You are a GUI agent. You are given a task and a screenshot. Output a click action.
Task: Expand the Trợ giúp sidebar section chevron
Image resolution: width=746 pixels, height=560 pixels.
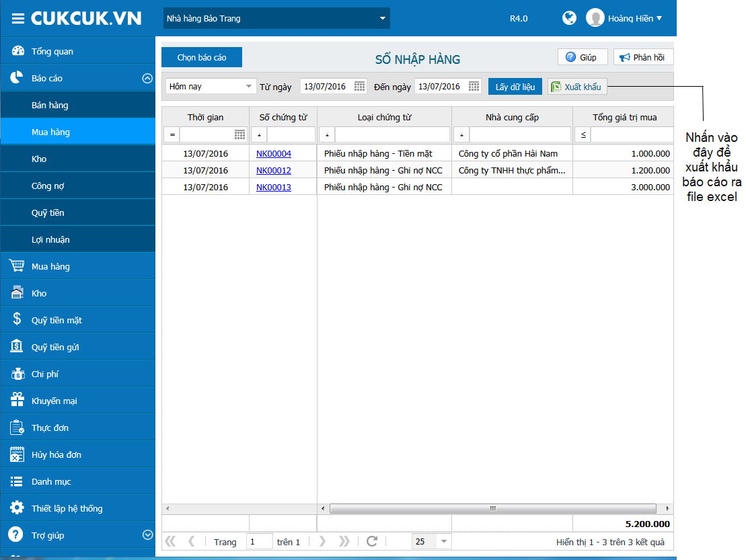(147, 535)
